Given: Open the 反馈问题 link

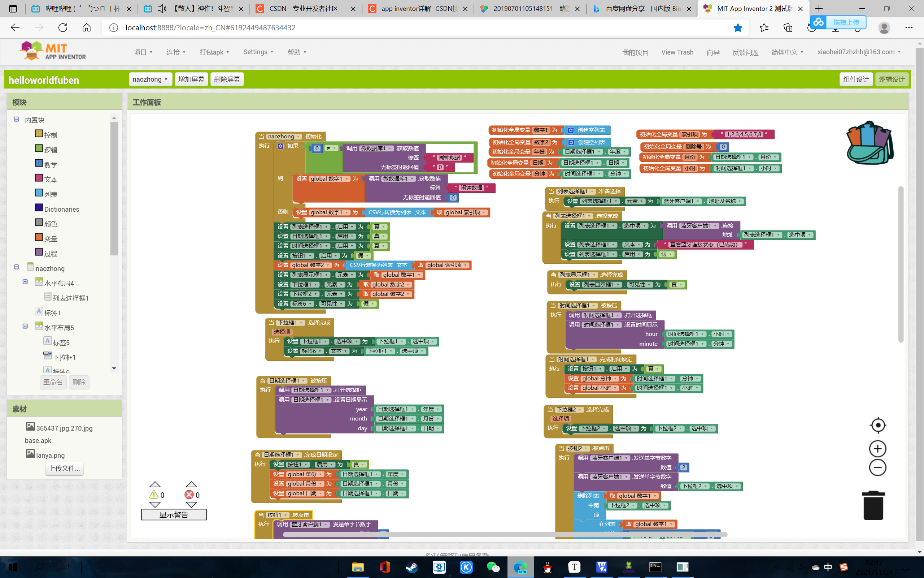Looking at the screenshot, I should (x=745, y=52).
